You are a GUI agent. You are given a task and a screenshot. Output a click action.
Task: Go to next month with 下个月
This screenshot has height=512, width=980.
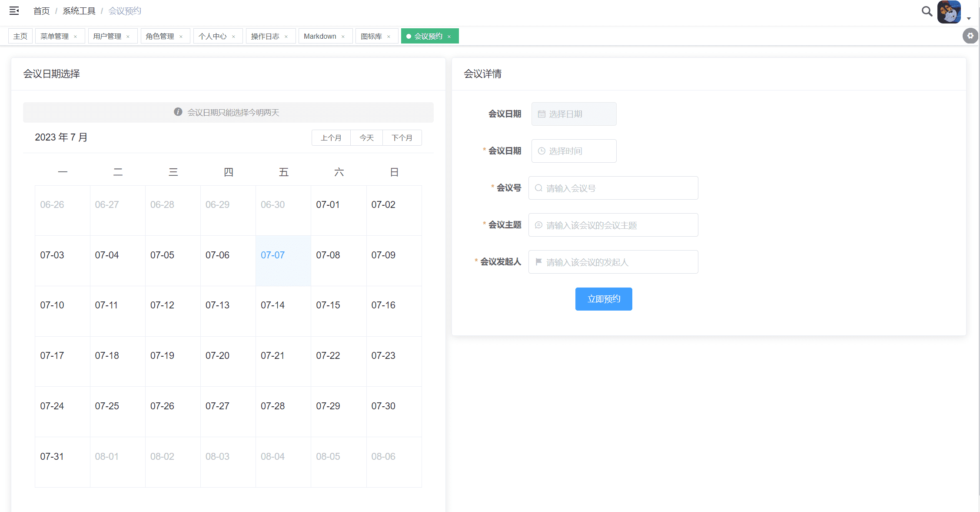(x=402, y=137)
